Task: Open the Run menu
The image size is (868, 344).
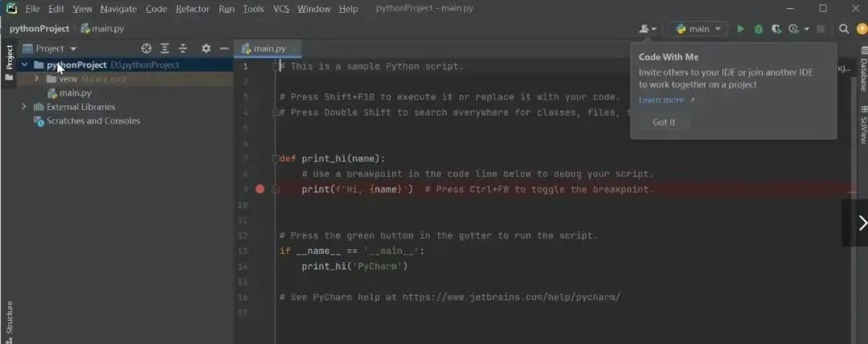Action: [227, 9]
